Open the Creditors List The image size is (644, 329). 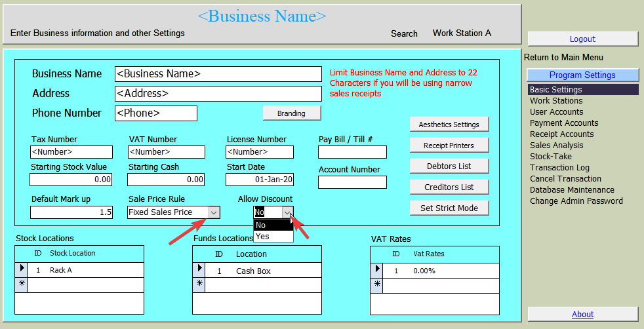(x=449, y=187)
